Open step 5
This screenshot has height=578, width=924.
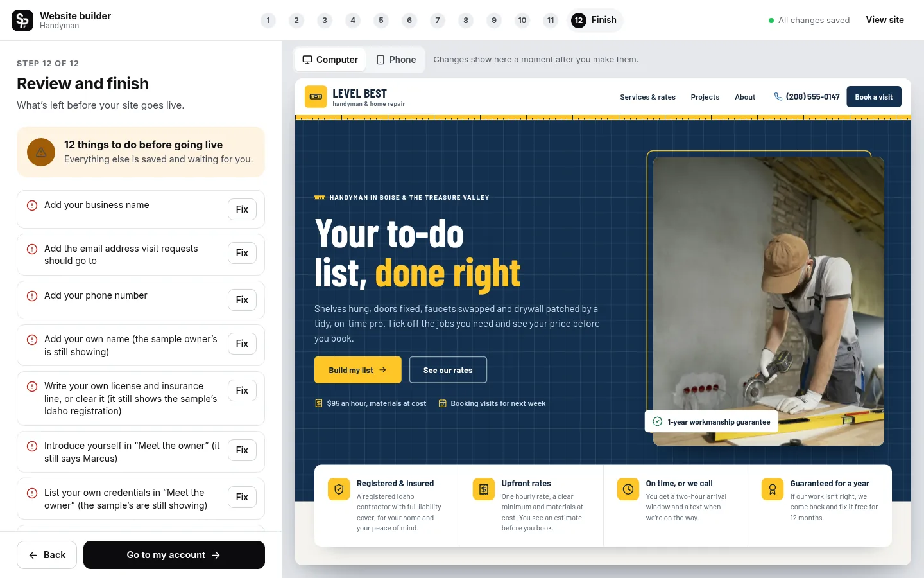(381, 21)
